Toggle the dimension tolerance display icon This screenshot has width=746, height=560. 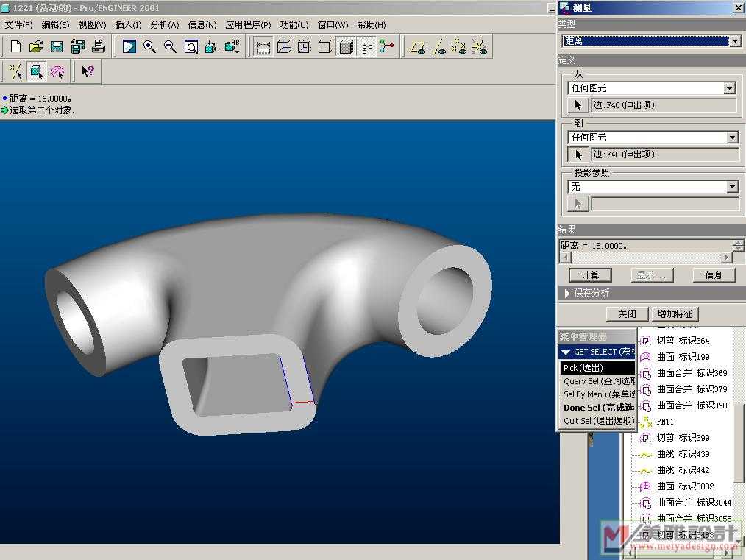point(263,47)
